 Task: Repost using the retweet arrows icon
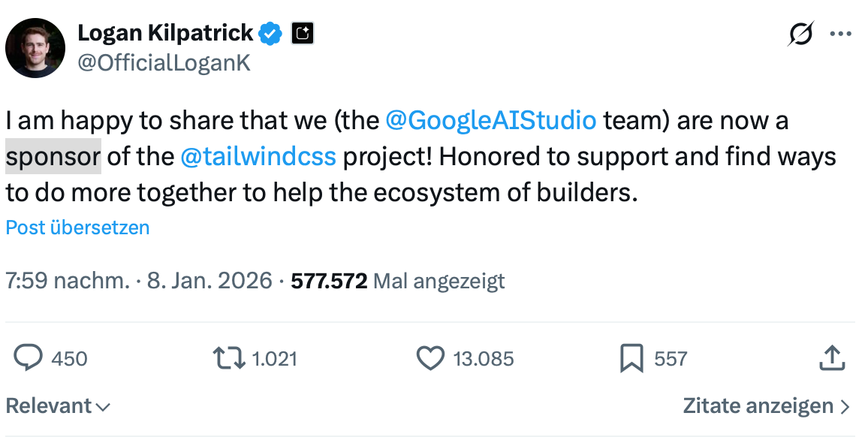point(229,358)
